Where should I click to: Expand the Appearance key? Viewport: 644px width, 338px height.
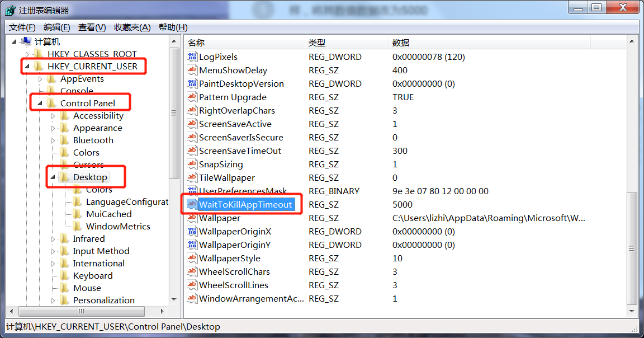point(53,128)
